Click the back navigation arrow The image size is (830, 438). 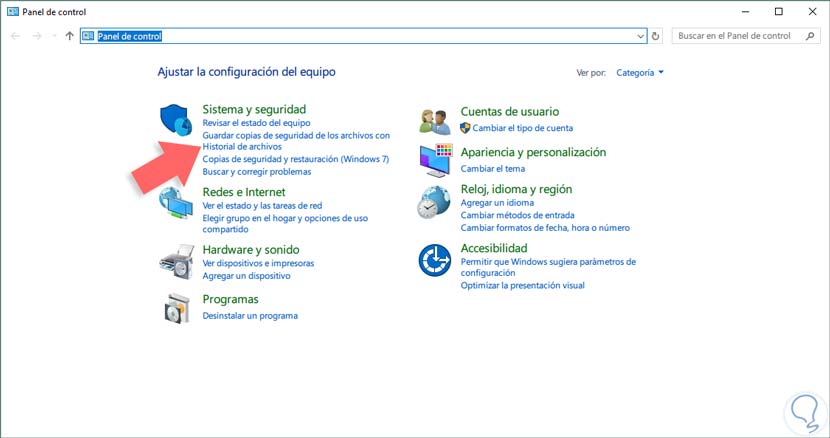pos(15,36)
